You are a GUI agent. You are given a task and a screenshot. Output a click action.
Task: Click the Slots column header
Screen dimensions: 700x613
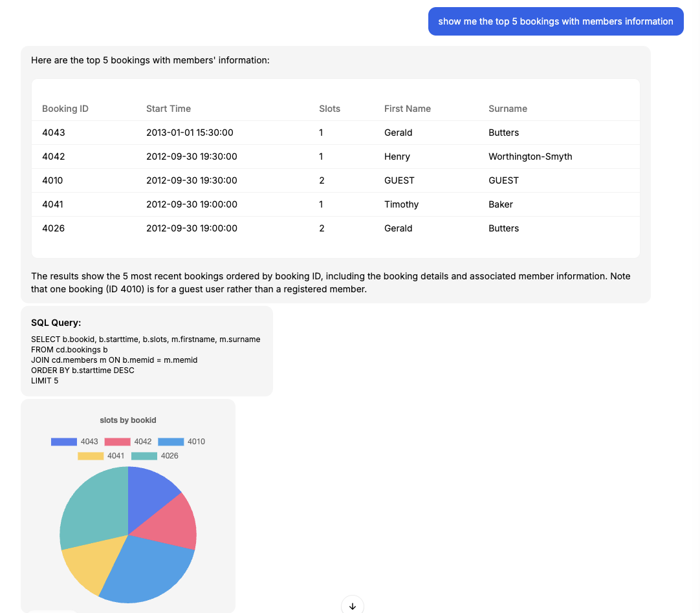[x=329, y=109]
